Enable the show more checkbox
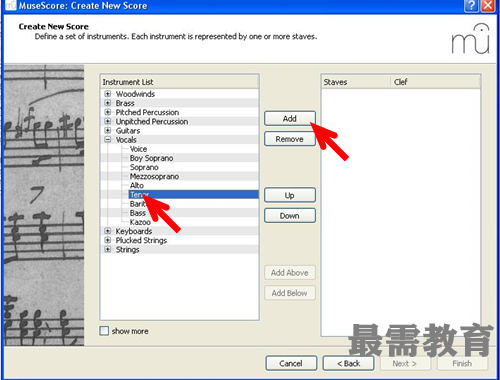Screen dimensions: 500x380 click(104, 331)
